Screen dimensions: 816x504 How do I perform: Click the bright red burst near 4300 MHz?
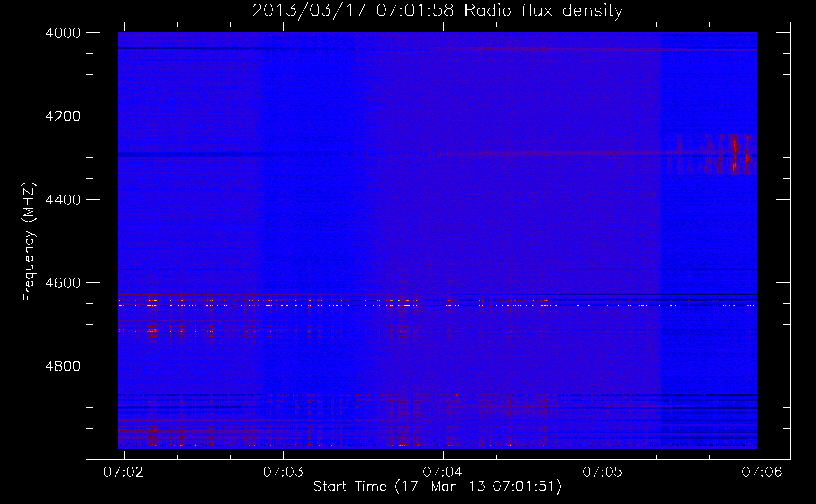click(735, 154)
